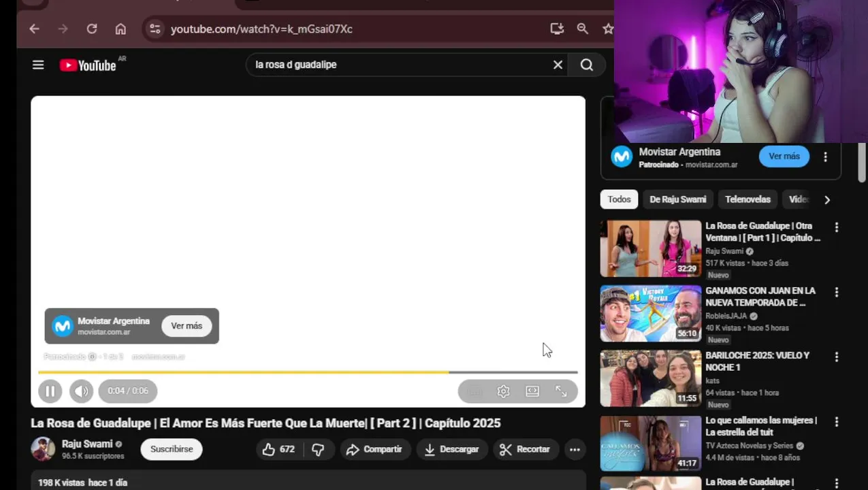Screen dimensions: 868x490
Task: Open Raju Swami channel name link
Action: tap(87, 444)
